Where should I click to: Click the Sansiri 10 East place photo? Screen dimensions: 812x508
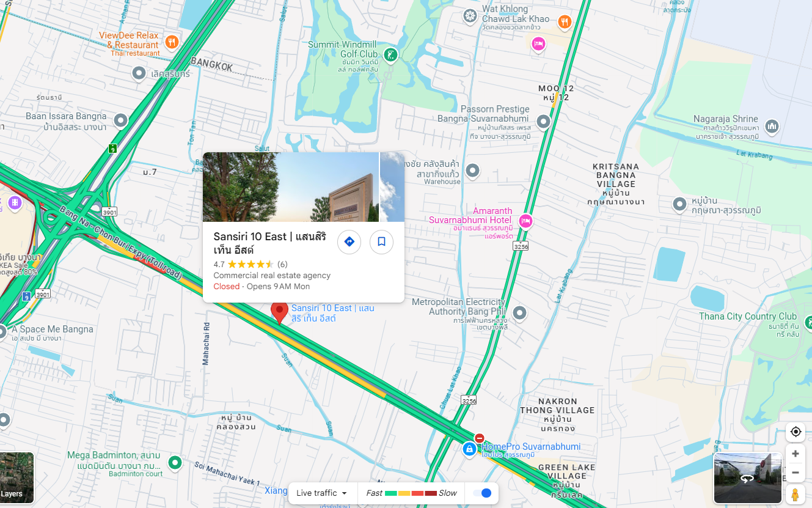click(x=291, y=187)
